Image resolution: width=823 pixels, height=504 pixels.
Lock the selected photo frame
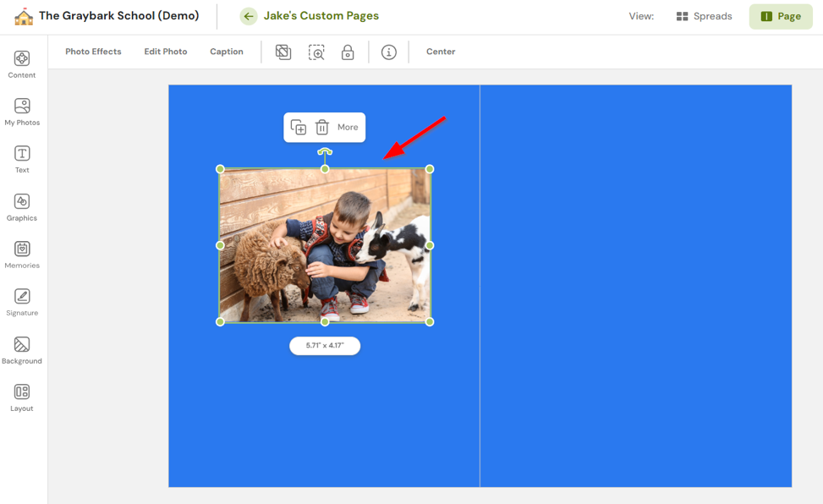[347, 52]
